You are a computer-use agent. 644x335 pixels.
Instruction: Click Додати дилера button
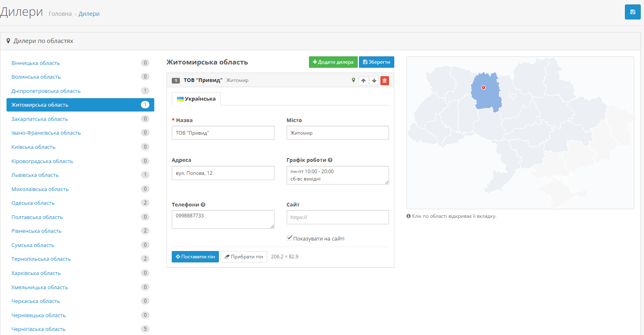pyautogui.click(x=333, y=62)
